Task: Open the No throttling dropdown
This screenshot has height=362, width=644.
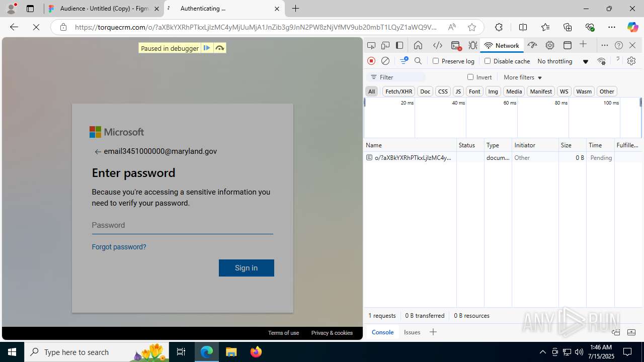Action: tap(562, 61)
